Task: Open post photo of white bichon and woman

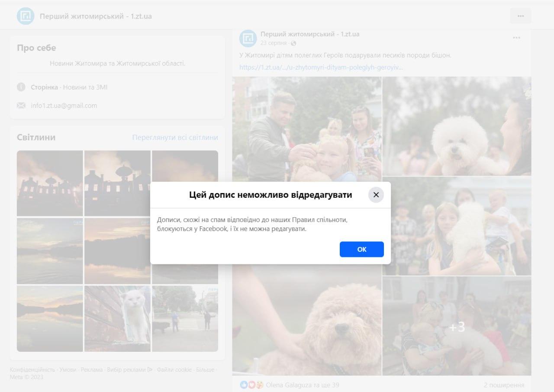Action: coord(457,126)
